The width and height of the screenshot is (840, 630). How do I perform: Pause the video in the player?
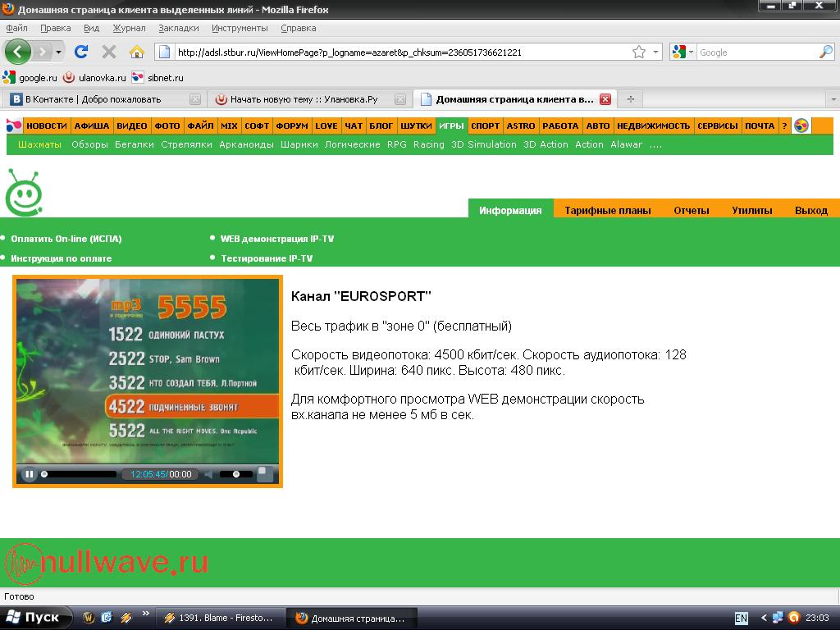pos(29,474)
